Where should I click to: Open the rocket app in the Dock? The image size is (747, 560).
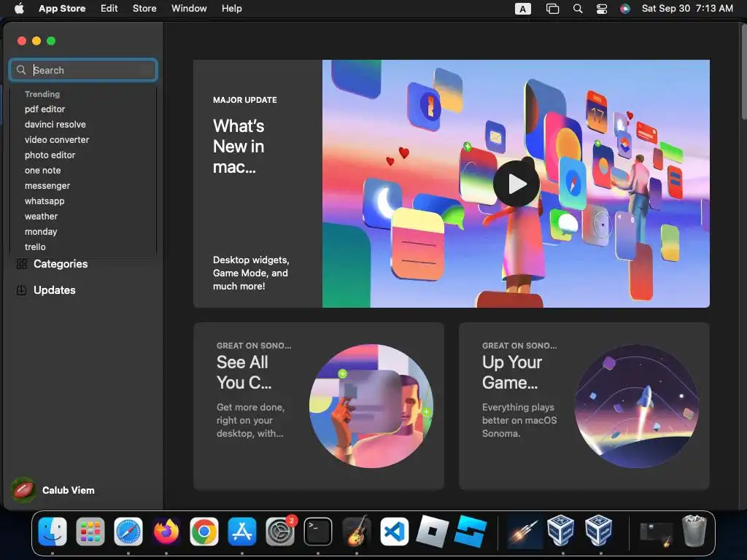coord(524,532)
